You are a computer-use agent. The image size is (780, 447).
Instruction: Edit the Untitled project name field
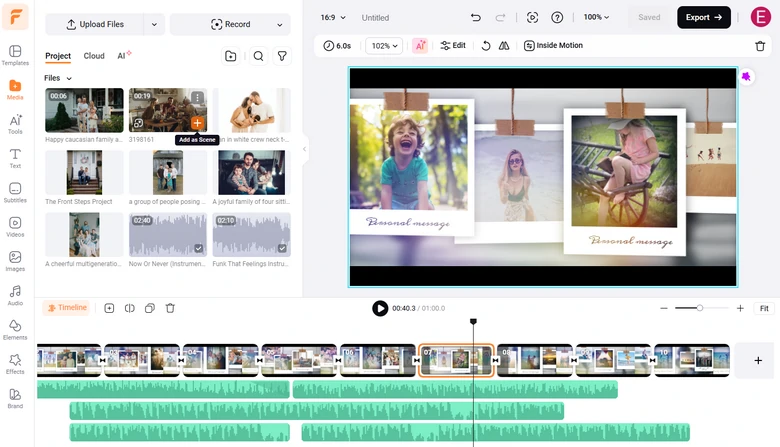(x=376, y=18)
